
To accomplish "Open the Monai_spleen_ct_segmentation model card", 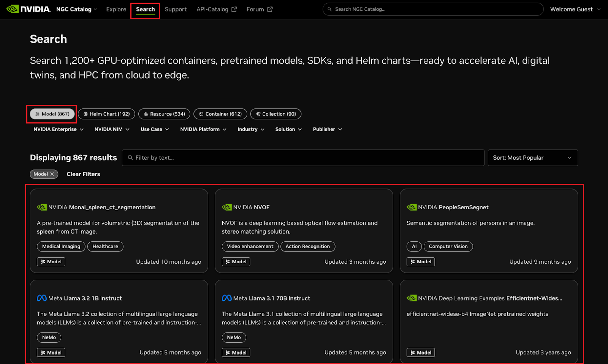I will coord(119,231).
